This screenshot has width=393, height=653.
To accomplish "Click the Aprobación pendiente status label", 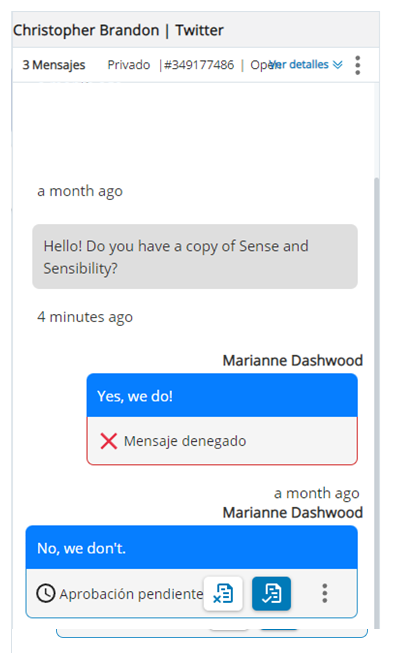I will tap(131, 594).
